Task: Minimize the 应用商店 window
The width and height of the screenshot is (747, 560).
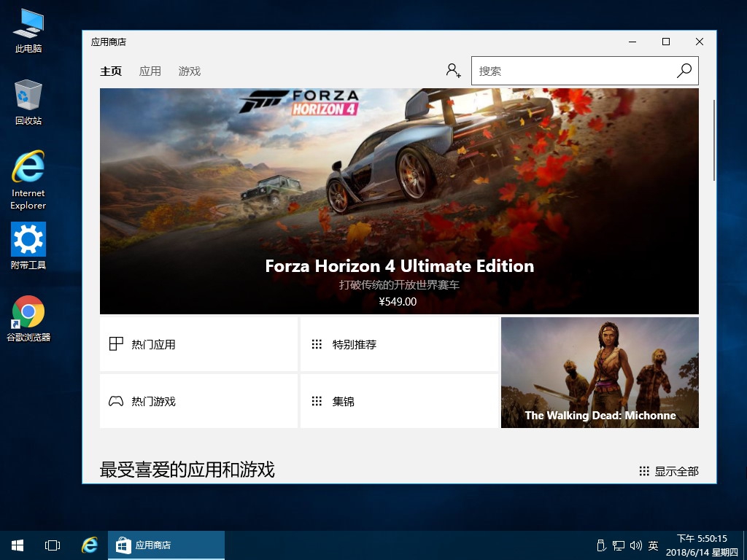Action: pos(632,42)
